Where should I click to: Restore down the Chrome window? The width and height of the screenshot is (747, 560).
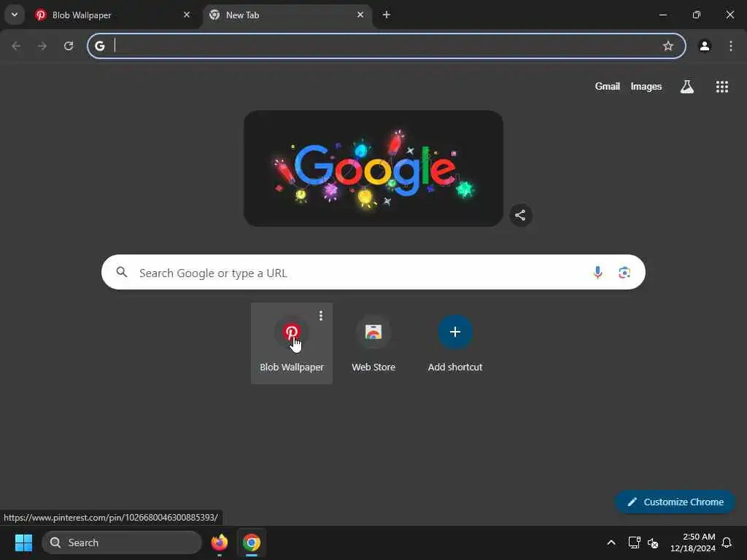tap(697, 15)
